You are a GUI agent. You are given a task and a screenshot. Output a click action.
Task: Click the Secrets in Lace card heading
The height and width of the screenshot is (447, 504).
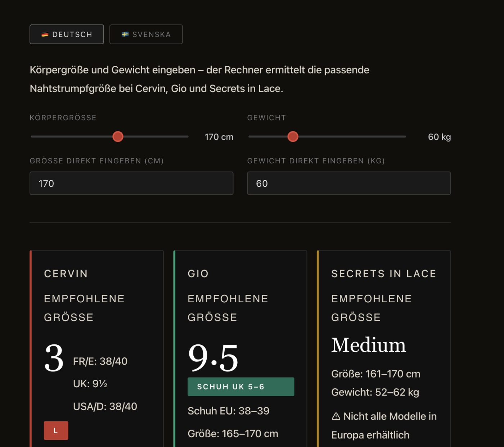coord(384,274)
